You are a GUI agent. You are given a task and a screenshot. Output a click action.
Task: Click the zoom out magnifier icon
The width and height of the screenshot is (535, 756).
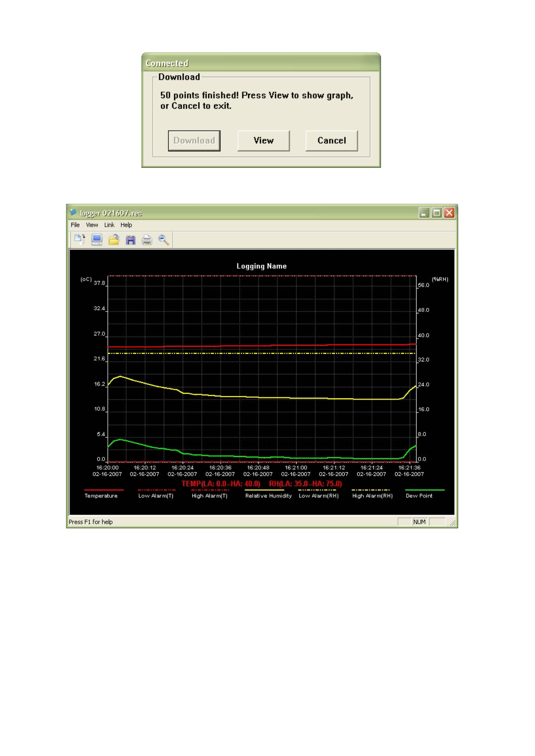(x=164, y=240)
